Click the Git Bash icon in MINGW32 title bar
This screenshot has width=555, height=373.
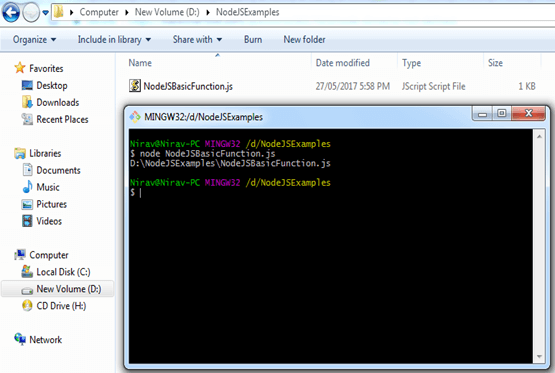[135, 116]
